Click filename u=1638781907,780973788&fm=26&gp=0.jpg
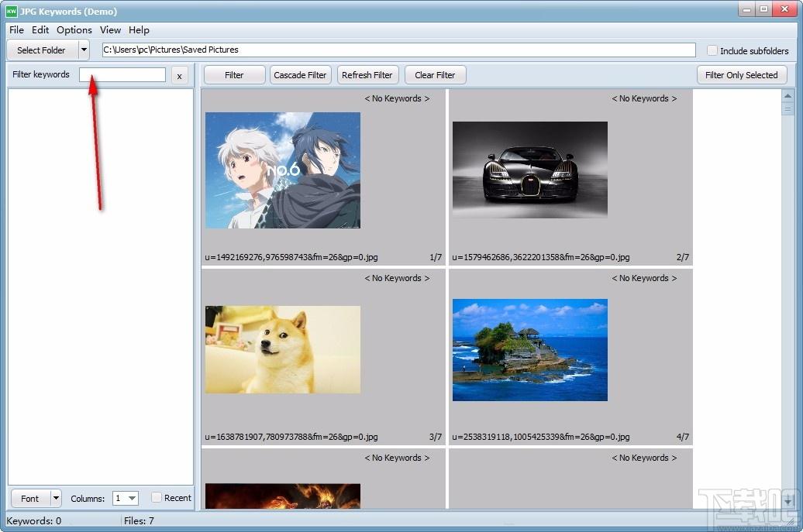 [x=291, y=437]
